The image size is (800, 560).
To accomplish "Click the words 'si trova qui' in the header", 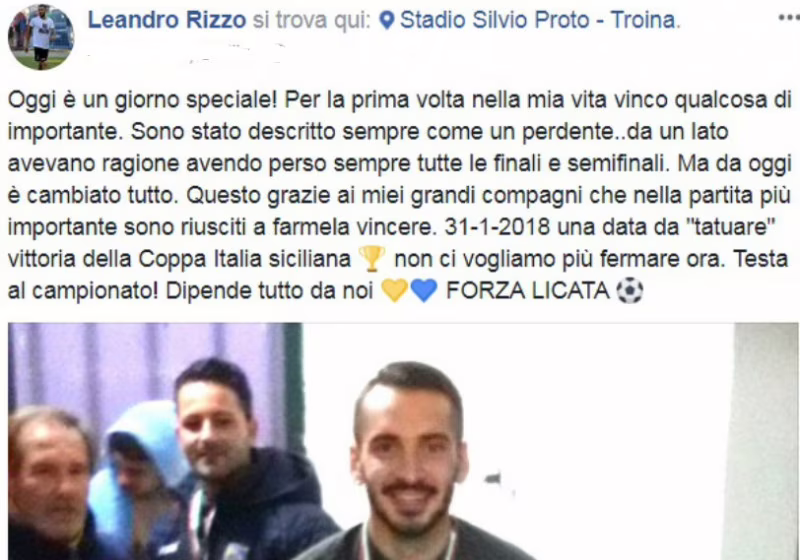I will (x=312, y=20).
